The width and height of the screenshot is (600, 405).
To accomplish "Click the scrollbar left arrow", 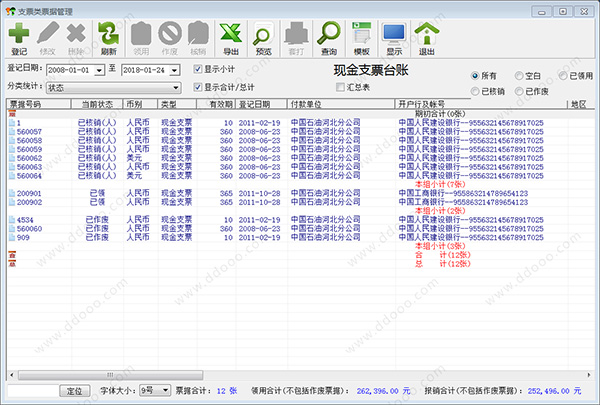I will pyautogui.click(x=11, y=375).
